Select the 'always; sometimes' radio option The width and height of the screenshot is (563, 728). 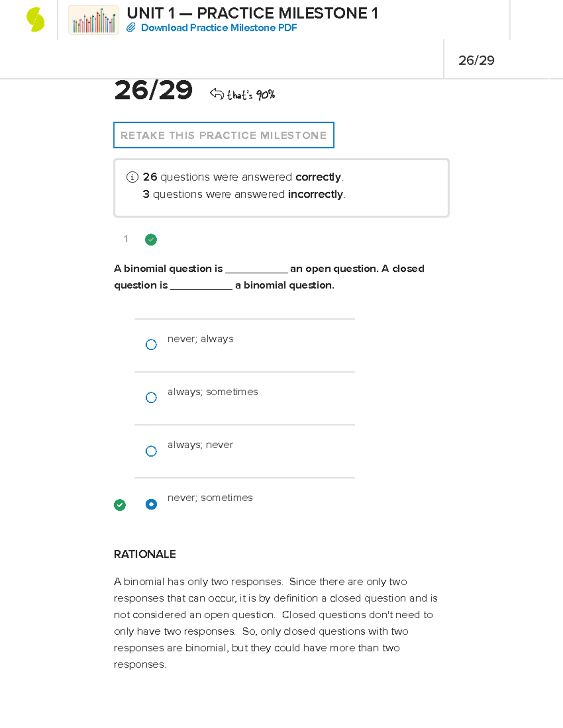[151, 398]
